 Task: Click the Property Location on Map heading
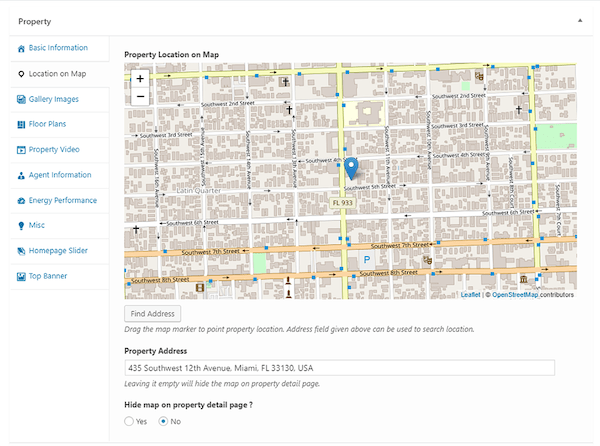[171, 55]
